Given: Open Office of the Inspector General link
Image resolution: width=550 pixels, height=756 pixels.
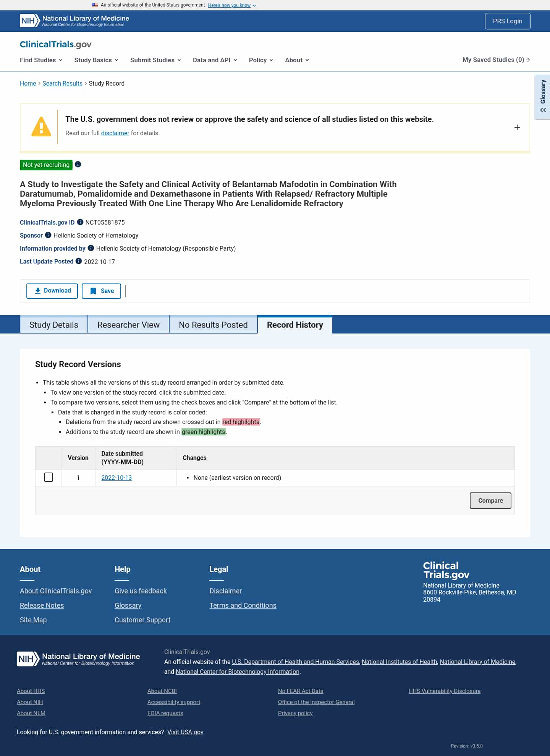Looking at the screenshot, I should point(316,702).
